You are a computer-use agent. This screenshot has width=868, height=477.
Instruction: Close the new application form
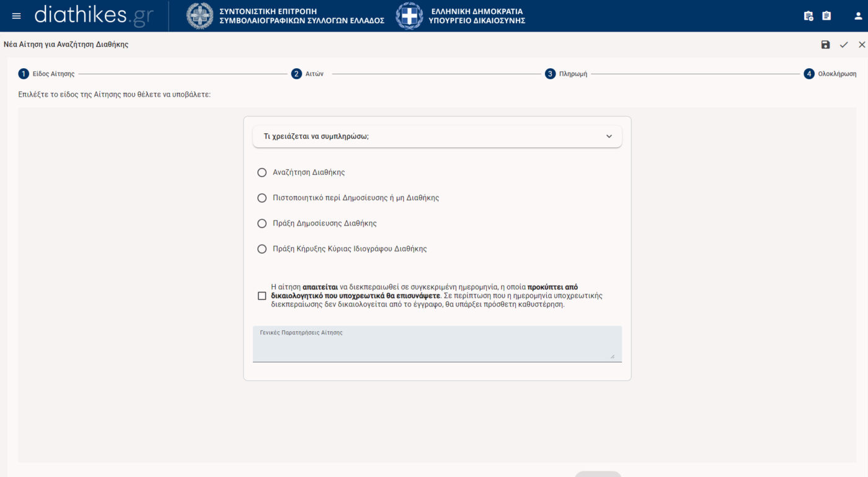862,45
